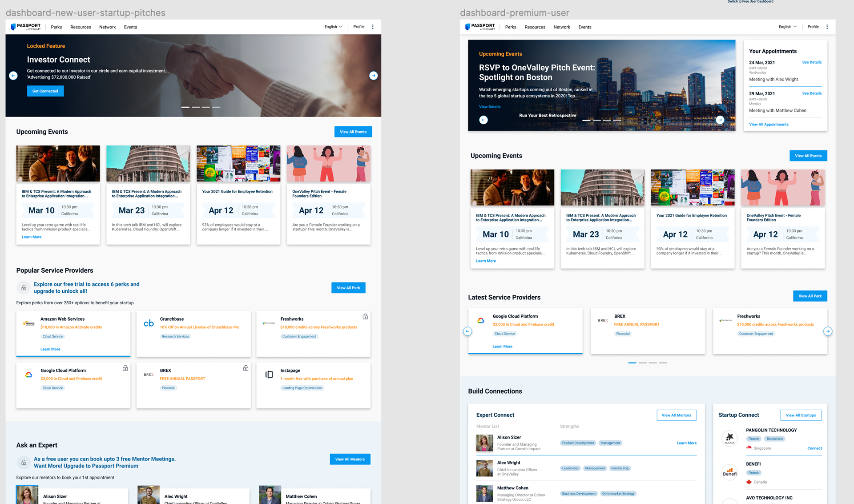This screenshot has width=854, height=504.
Task: Go to next slide on Investor Connect banner
Action: 374,76
